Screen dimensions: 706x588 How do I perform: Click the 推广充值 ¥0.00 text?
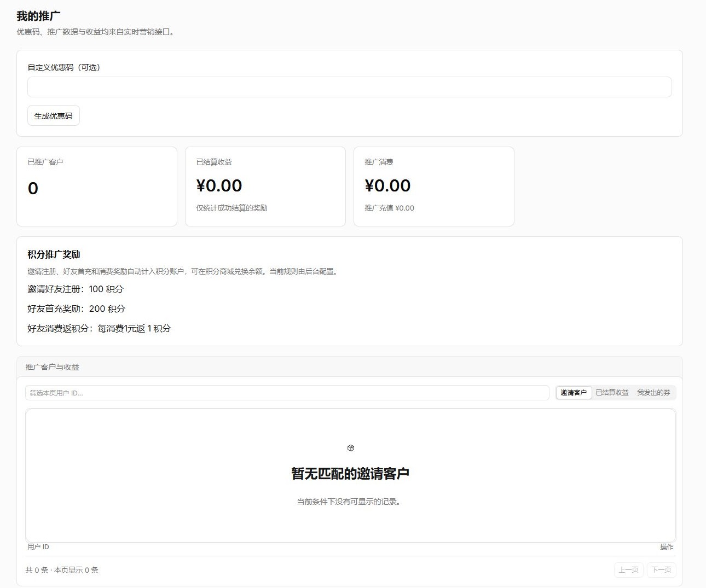click(x=390, y=208)
